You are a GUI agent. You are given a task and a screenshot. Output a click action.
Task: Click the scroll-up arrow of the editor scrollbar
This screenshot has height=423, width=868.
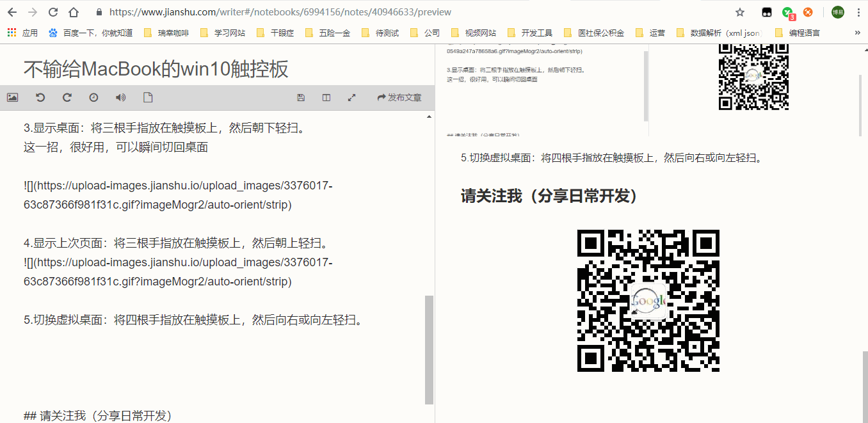point(429,116)
